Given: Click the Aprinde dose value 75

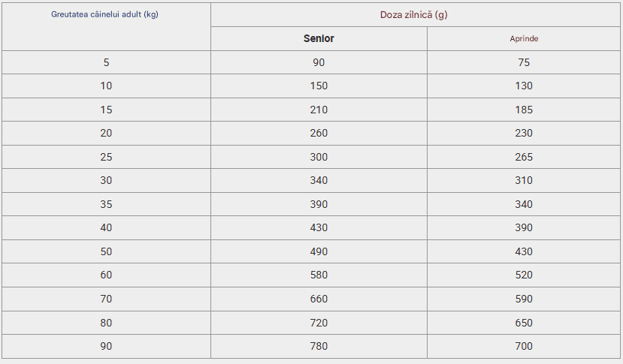Looking at the screenshot, I should pos(524,62).
